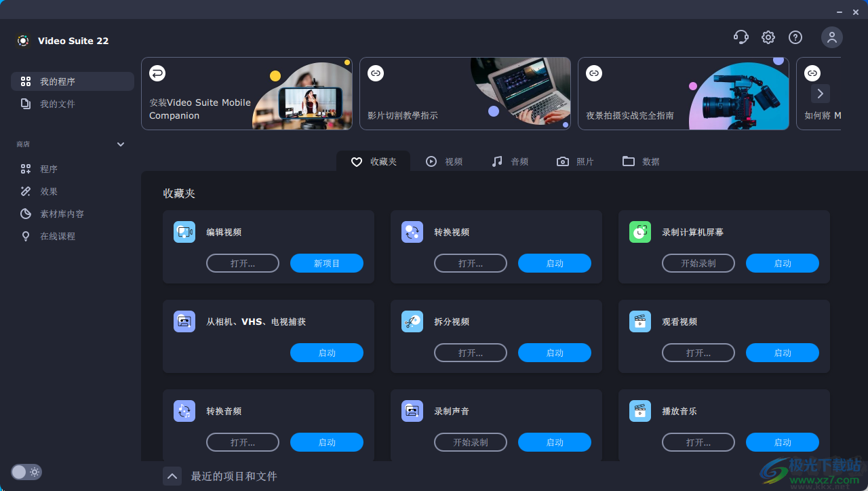Click 启动 for 录制声音
This screenshot has width=868, height=491.
click(x=555, y=442)
